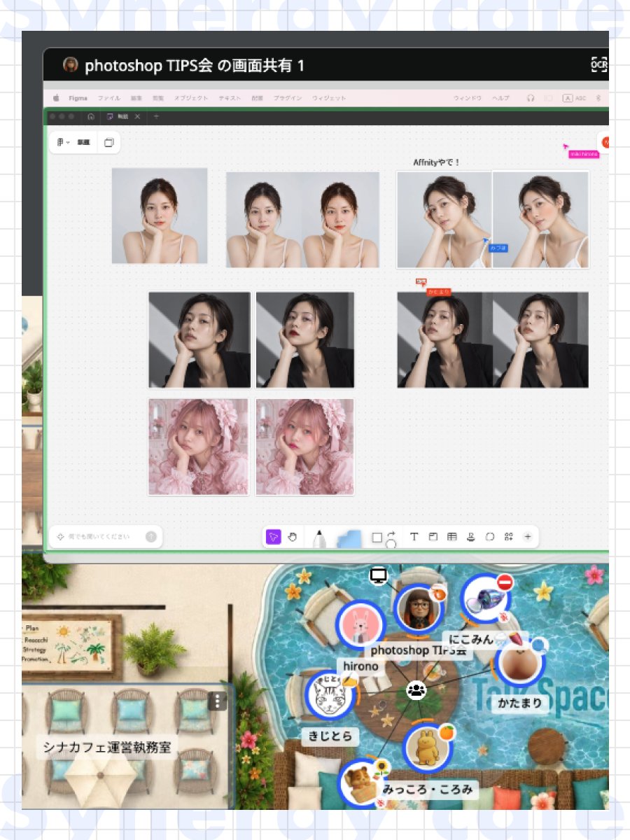Select the section tool icon
630x840 pixels.
click(x=433, y=537)
